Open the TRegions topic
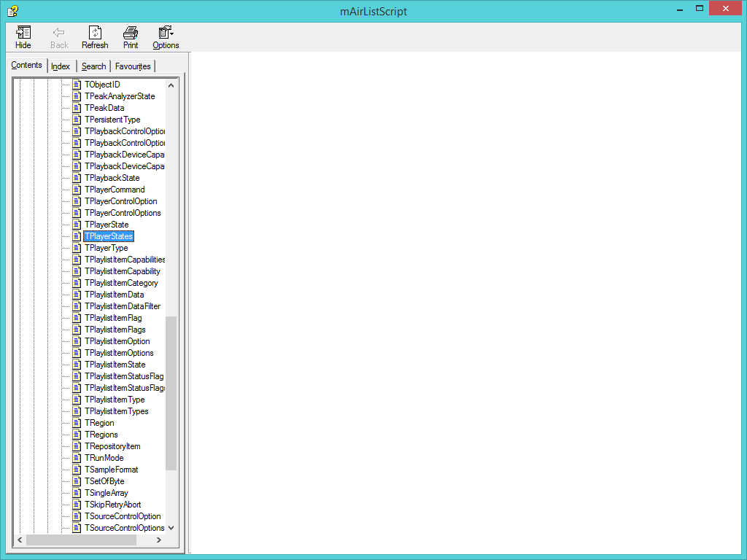Image resolution: width=747 pixels, height=560 pixels. tap(101, 435)
